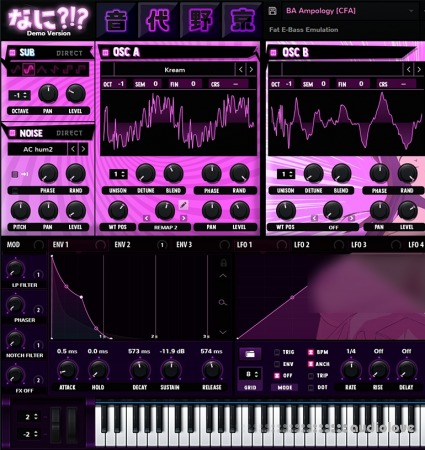
Task: Adjust the ENV 1 ATTACK knob
Action: 67,370
